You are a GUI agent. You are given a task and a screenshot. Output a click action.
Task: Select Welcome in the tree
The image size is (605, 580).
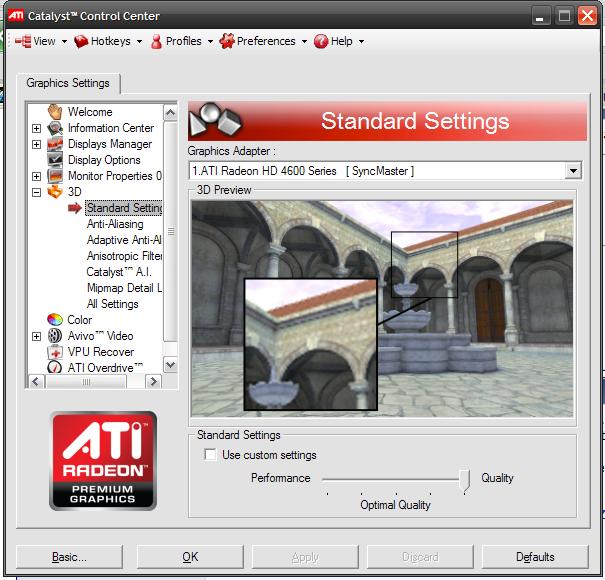(x=90, y=112)
